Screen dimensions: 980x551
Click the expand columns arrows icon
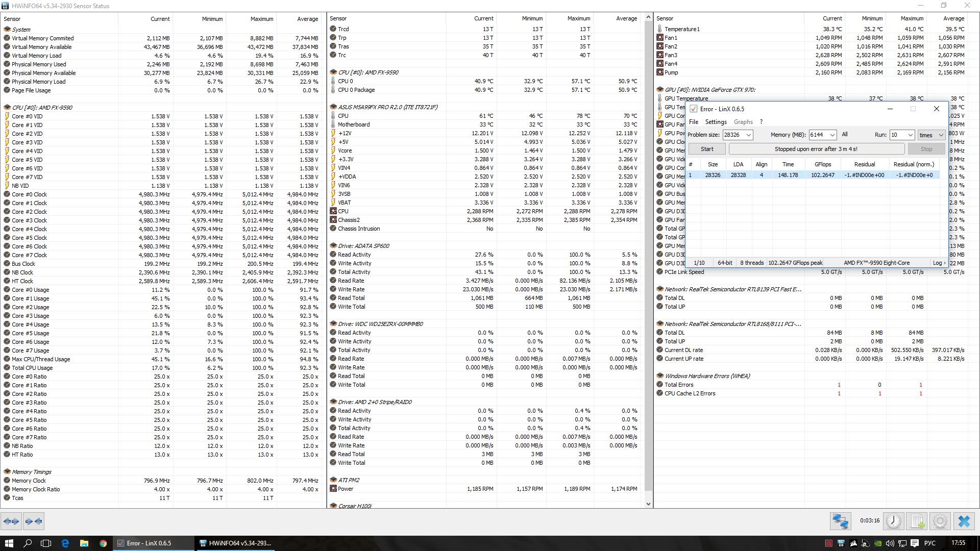coord(11,521)
